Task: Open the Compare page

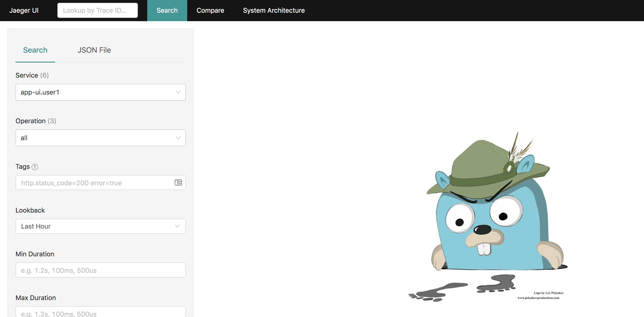Action: tap(210, 10)
